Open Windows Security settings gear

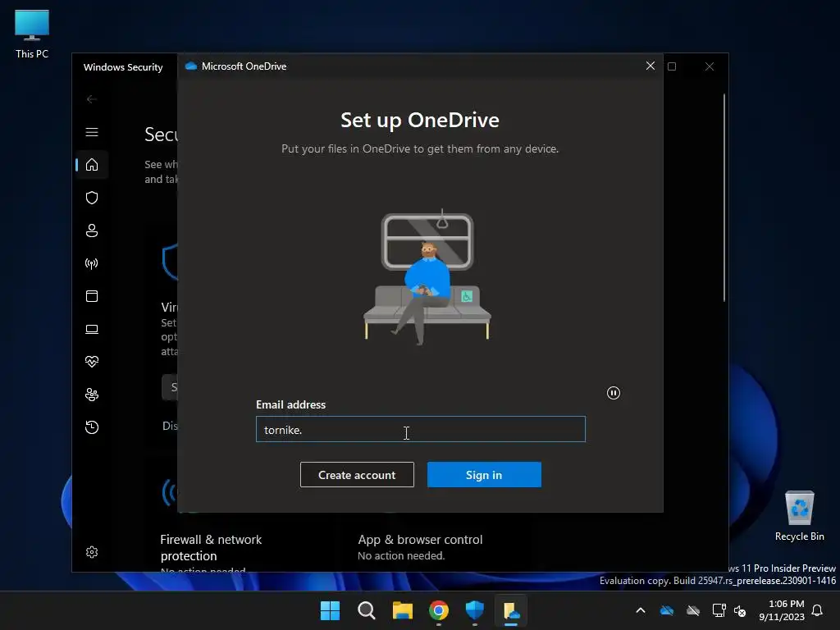pos(92,552)
